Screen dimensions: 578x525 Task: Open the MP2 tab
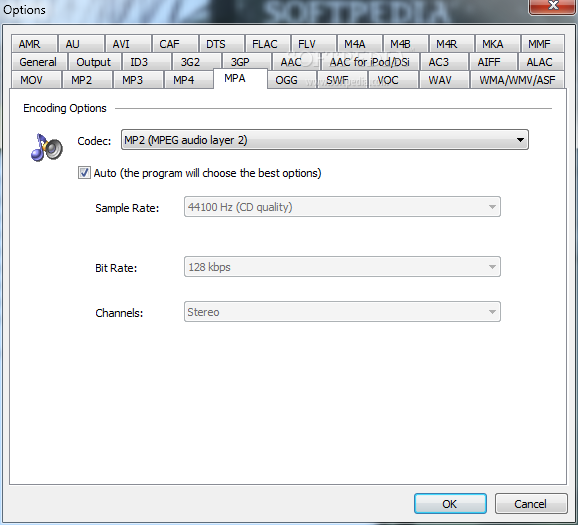coord(87,80)
